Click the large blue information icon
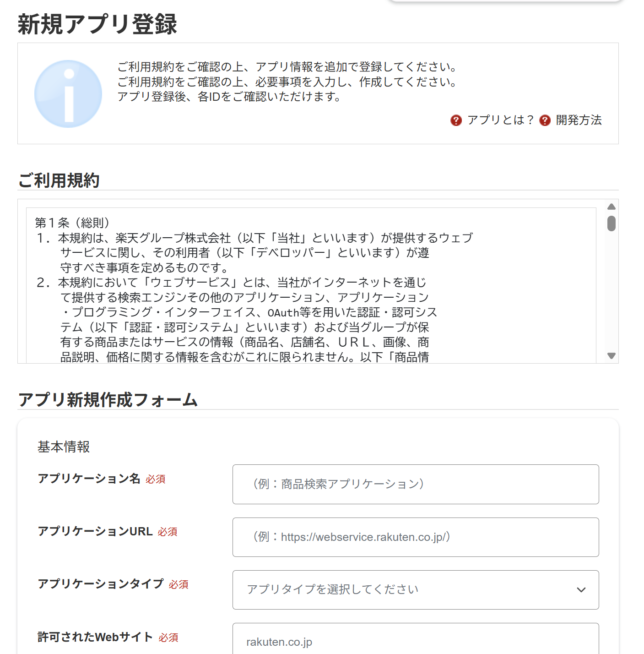Viewport: 644px width, 654px height. coord(68,94)
